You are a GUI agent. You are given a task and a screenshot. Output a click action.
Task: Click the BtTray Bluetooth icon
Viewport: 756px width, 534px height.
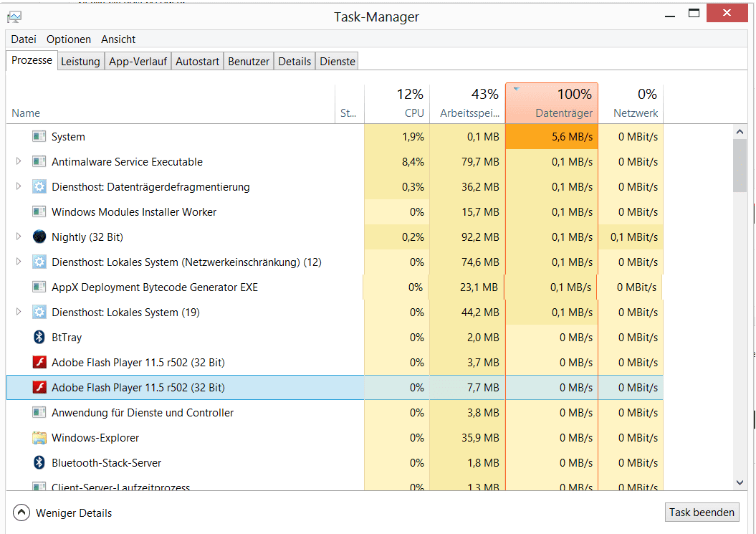click(39, 337)
